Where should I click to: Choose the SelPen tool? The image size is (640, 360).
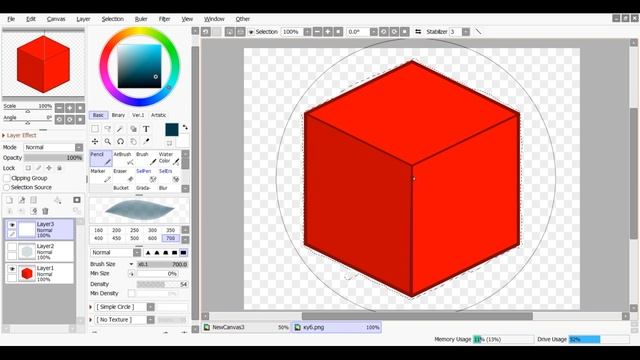[146, 176]
